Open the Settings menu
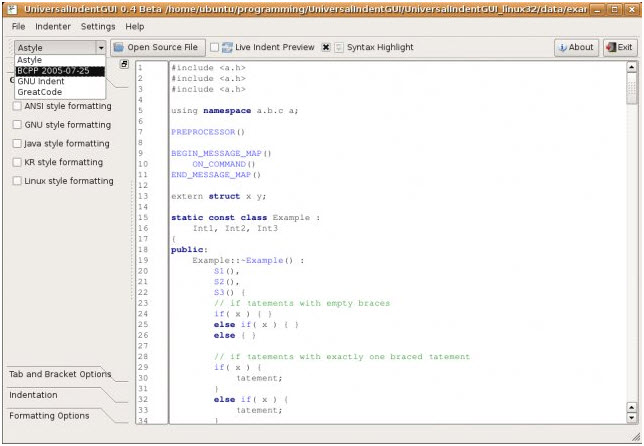The width and height of the screenshot is (644, 446). [x=98, y=27]
